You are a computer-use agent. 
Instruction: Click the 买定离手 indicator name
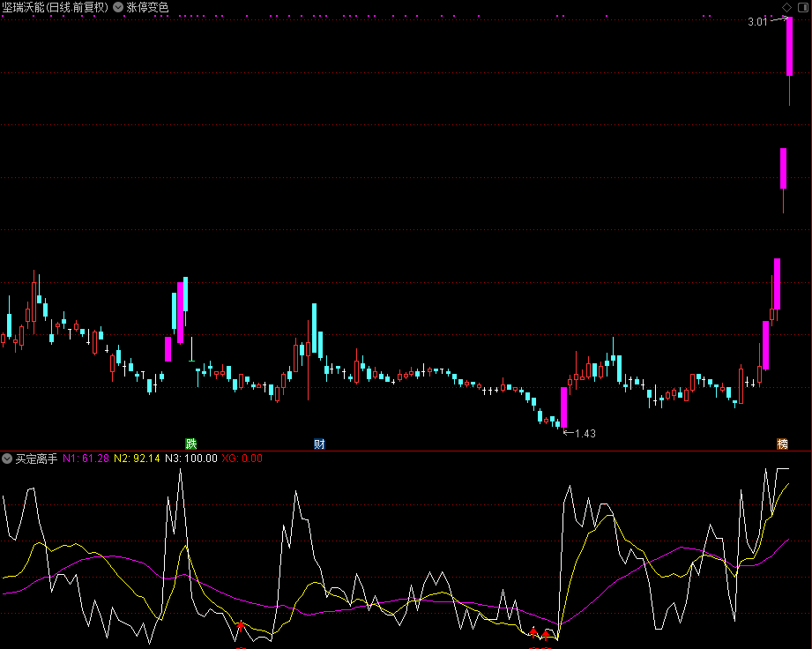coord(36,459)
